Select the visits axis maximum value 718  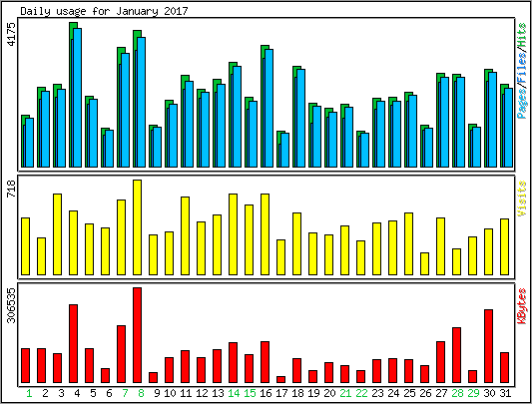(12, 189)
